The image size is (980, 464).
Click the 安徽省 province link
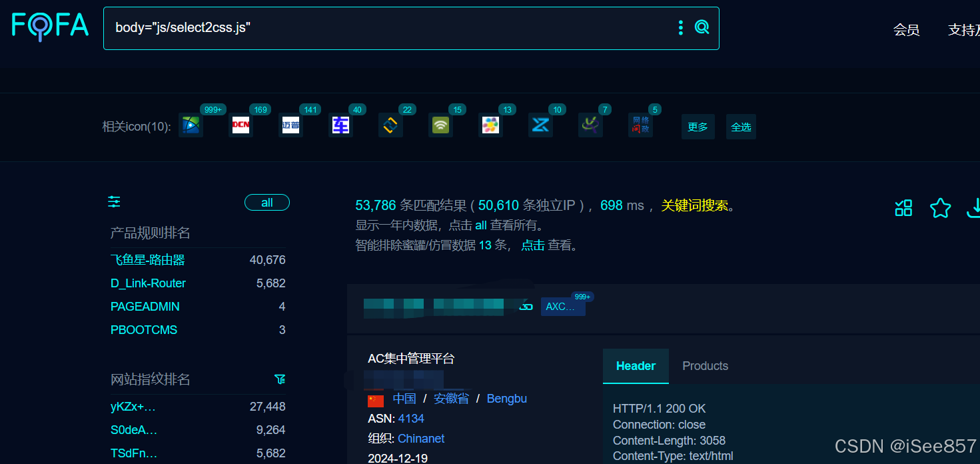tap(452, 399)
